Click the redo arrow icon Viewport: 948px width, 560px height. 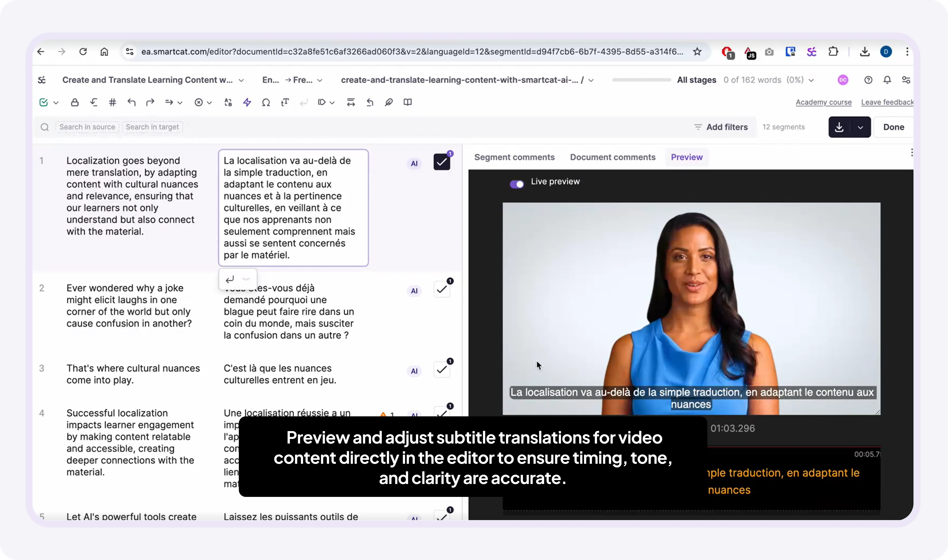(150, 102)
